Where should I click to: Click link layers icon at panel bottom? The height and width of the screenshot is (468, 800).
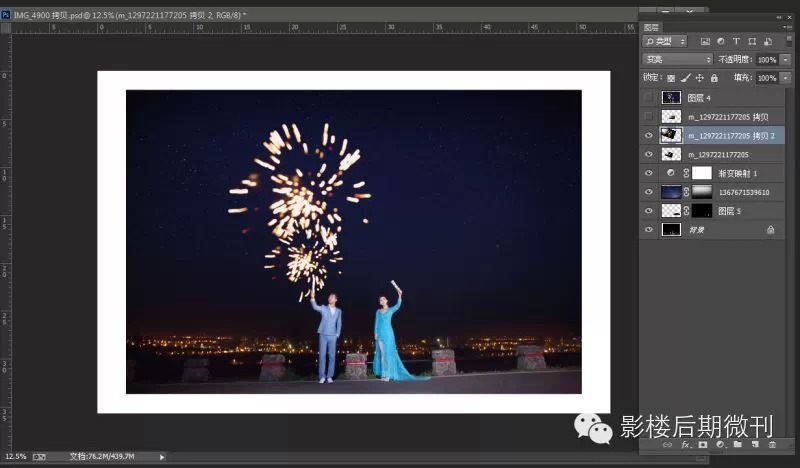[667, 445]
